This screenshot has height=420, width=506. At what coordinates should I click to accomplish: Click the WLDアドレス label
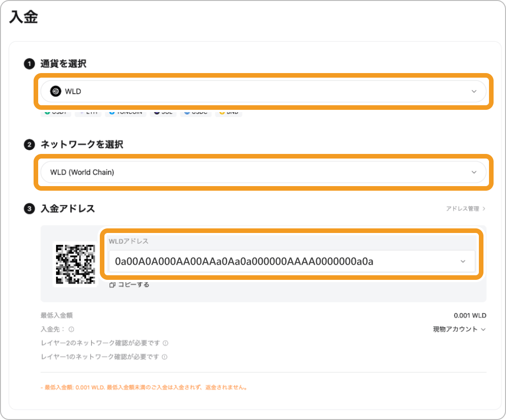pyautogui.click(x=128, y=241)
